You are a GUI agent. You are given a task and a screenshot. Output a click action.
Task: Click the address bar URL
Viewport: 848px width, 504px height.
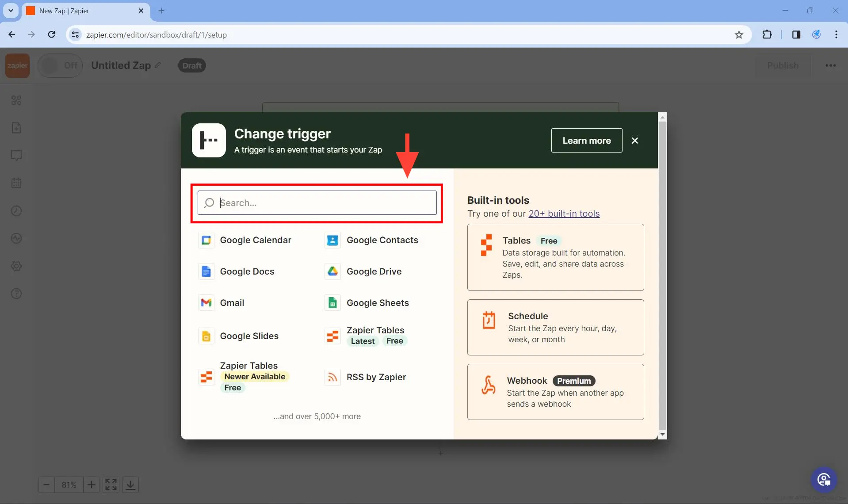157,34
